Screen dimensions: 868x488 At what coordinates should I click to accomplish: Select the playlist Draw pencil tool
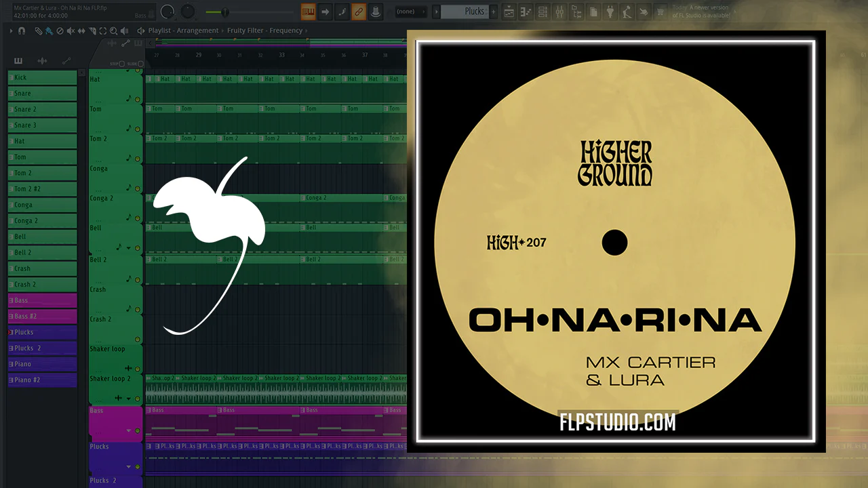[39, 30]
